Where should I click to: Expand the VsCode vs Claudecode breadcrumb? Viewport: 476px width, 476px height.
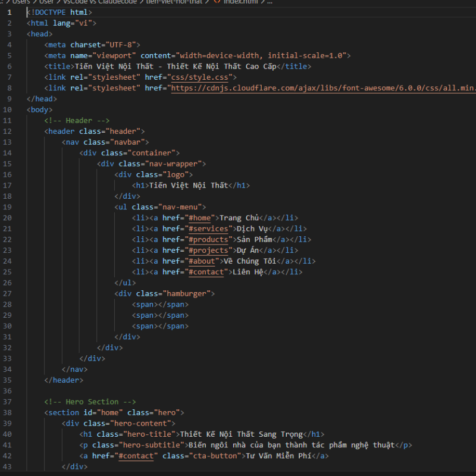pyautogui.click(x=99, y=2)
